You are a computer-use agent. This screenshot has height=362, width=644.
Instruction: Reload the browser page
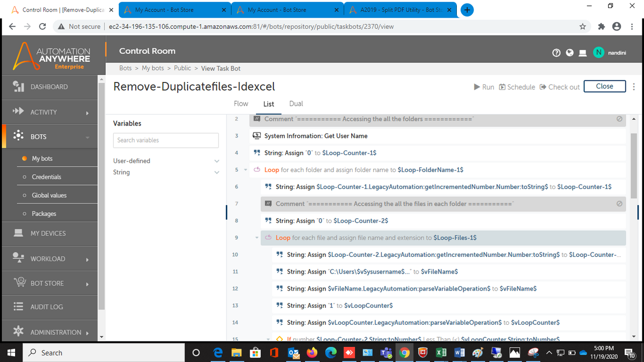[x=43, y=27]
